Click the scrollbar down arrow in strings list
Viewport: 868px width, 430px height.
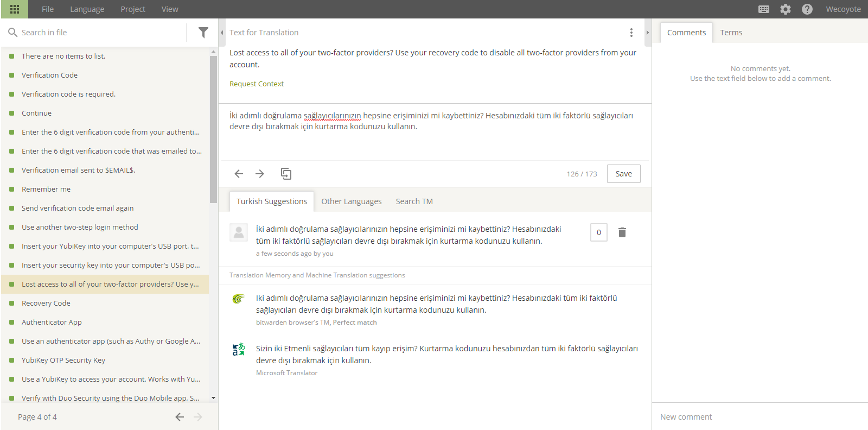pos(213,398)
